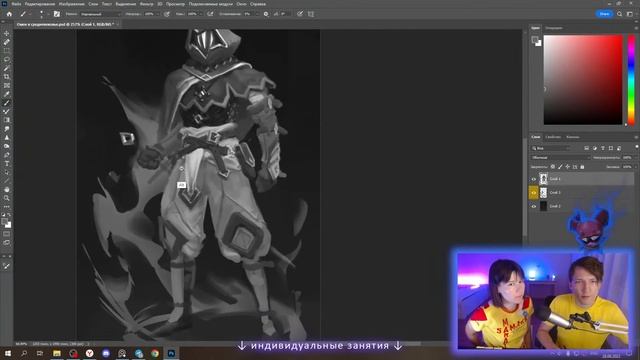Open the Brush Settings panel icon
The image size is (640, 360).
(57, 14)
